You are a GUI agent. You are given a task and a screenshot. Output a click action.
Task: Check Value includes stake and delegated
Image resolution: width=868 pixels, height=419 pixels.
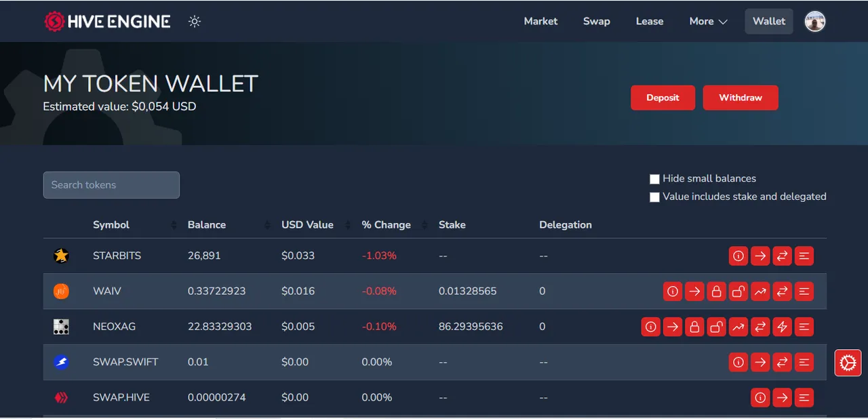pyautogui.click(x=654, y=197)
